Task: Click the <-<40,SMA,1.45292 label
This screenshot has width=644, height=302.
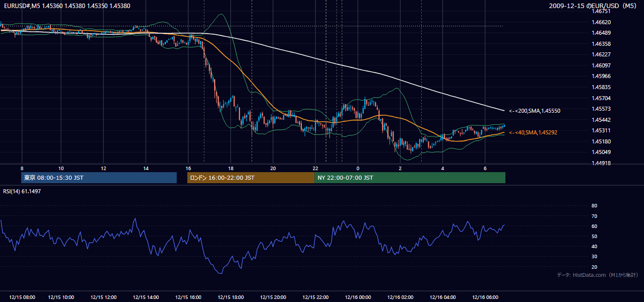Action: (x=533, y=132)
